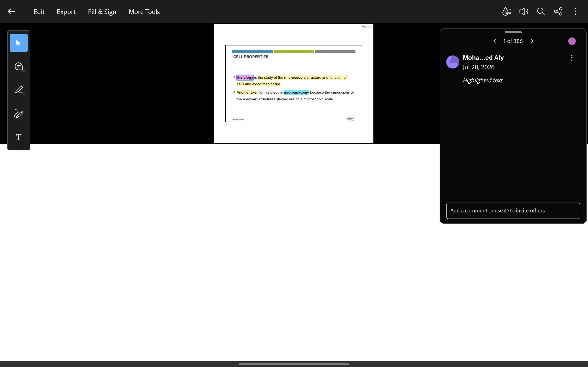Open the search magnifier
The height and width of the screenshot is (367, 588).
(x=541, y=11)
